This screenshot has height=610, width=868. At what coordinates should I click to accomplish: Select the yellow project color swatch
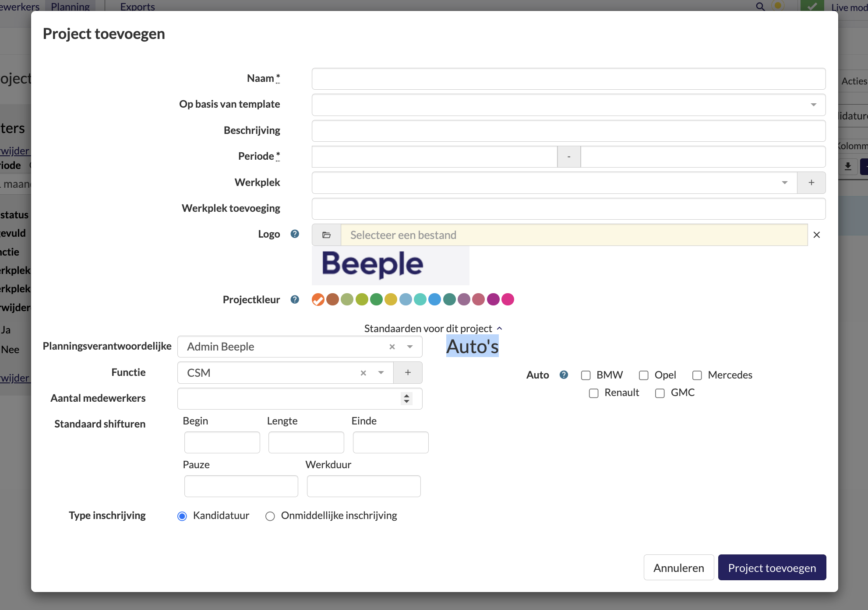coord(391,299)
